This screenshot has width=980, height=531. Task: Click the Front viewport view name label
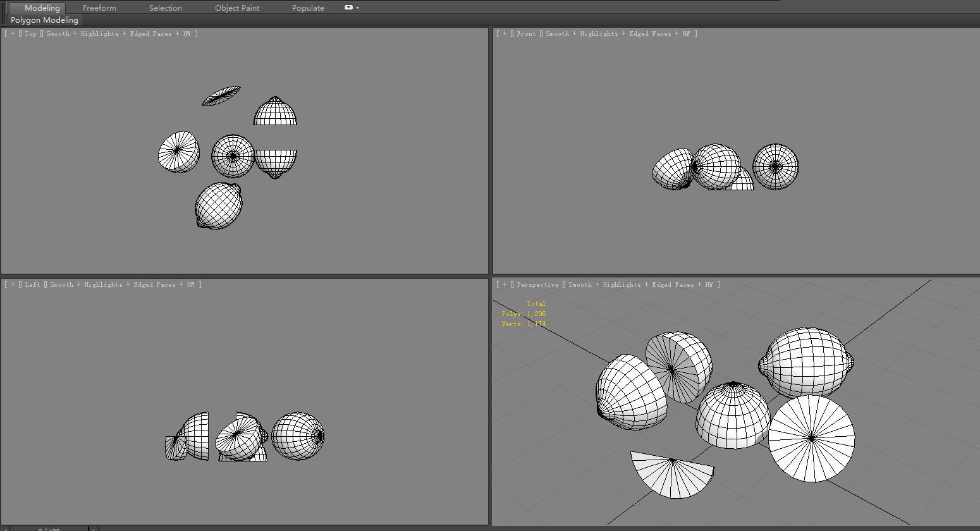[526, 34]
